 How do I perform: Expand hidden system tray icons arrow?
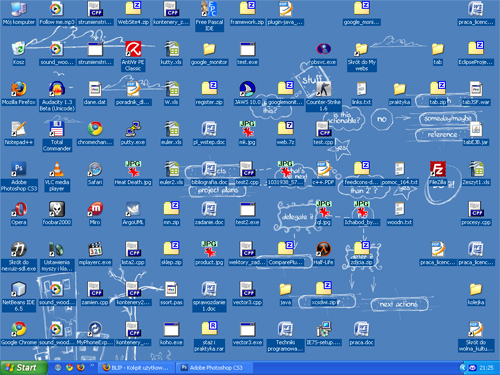tap(463, 368)
